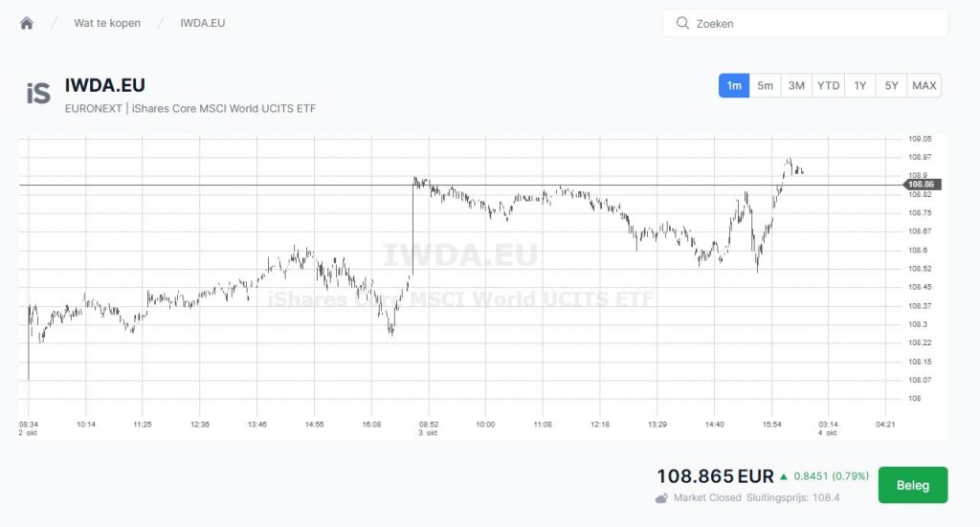Click the magnifier icon in search box
This screenshot has height=527, width=980.
click(682, 23)
